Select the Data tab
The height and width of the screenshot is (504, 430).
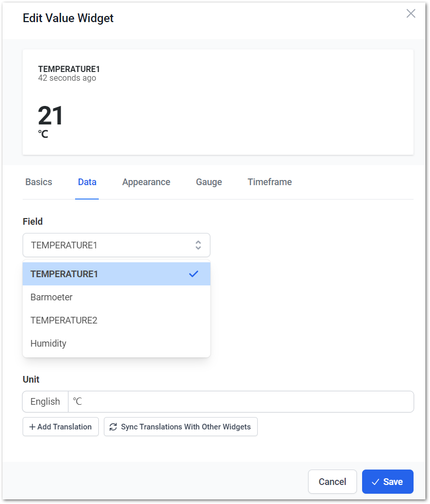[87, 182]
